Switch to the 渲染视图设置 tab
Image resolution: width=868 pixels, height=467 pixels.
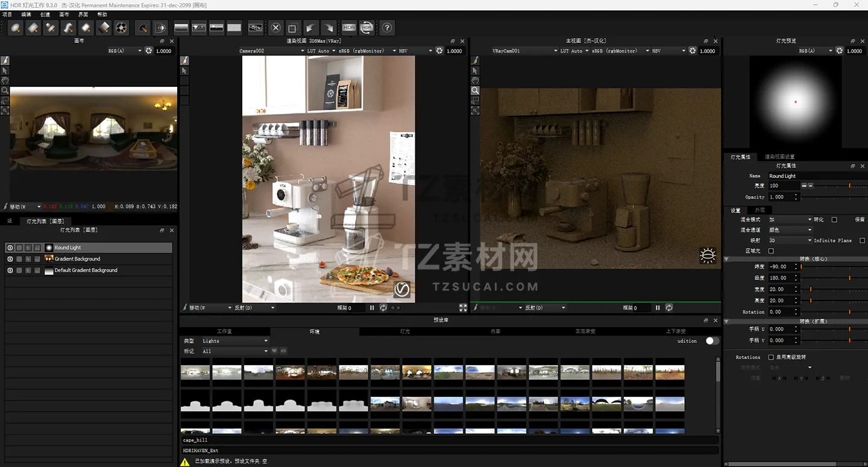pyautogui.click(x=779, y=157)
